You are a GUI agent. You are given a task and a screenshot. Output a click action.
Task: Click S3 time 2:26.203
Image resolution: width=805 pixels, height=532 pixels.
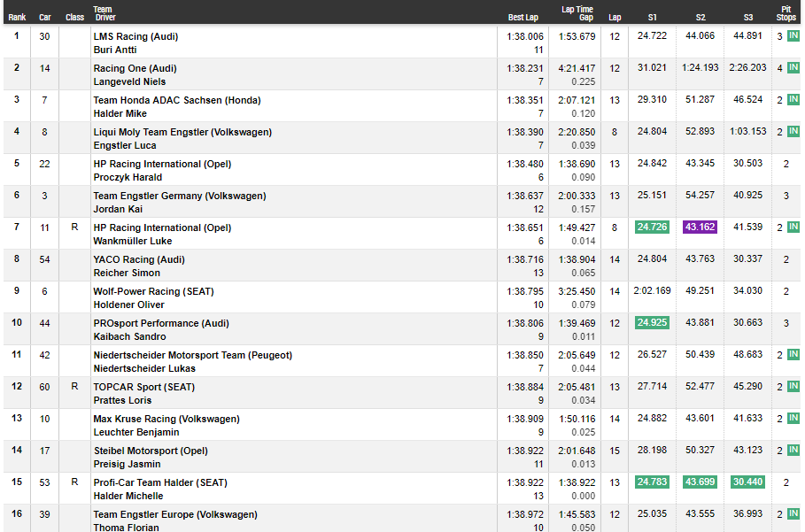point(747,67)
